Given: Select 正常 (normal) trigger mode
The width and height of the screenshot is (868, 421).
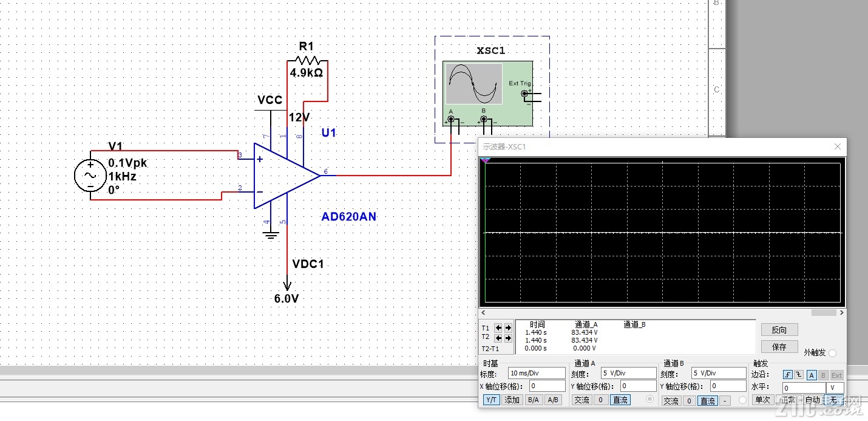Looking at the screenshot, I should (788, 400).
